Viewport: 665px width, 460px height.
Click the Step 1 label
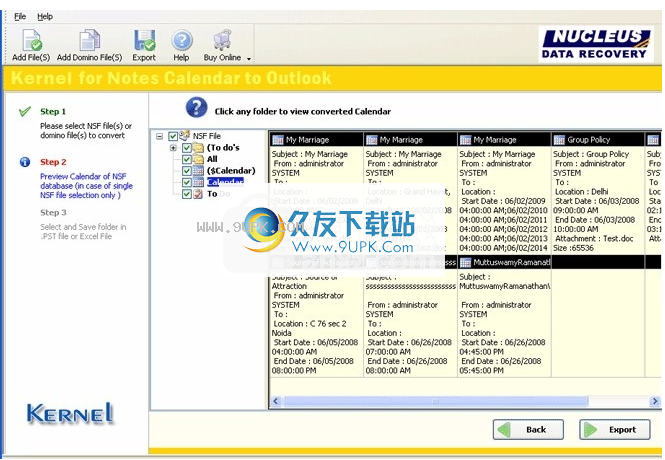(53, 112)
